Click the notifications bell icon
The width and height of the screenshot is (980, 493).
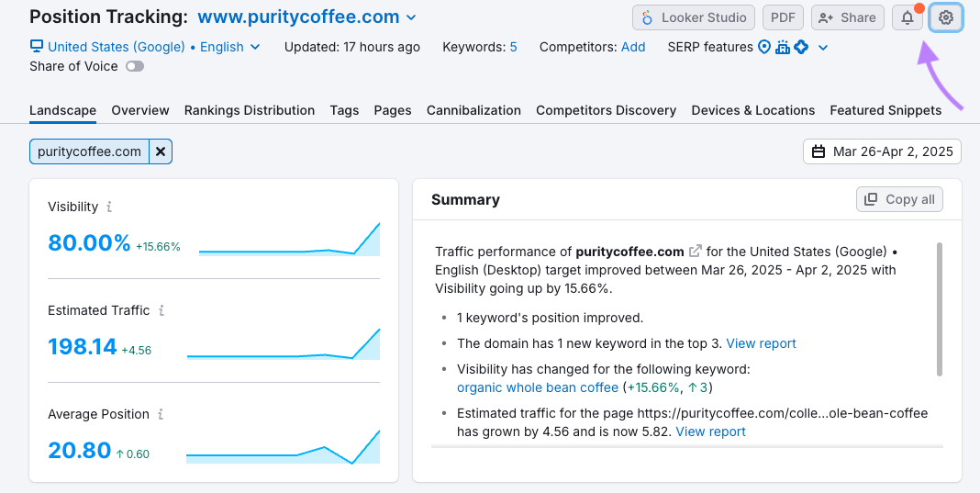pyautogui.click(x=908, y=17)
